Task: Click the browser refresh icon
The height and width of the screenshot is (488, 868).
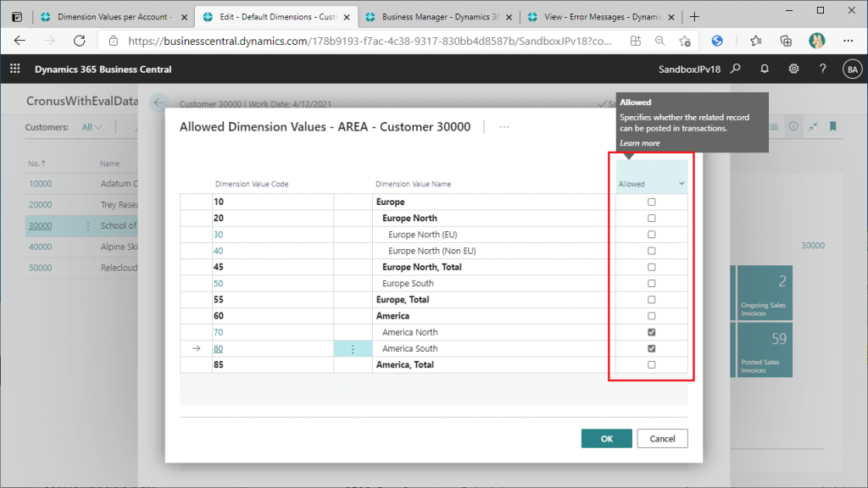Action: tap(80, 41)
